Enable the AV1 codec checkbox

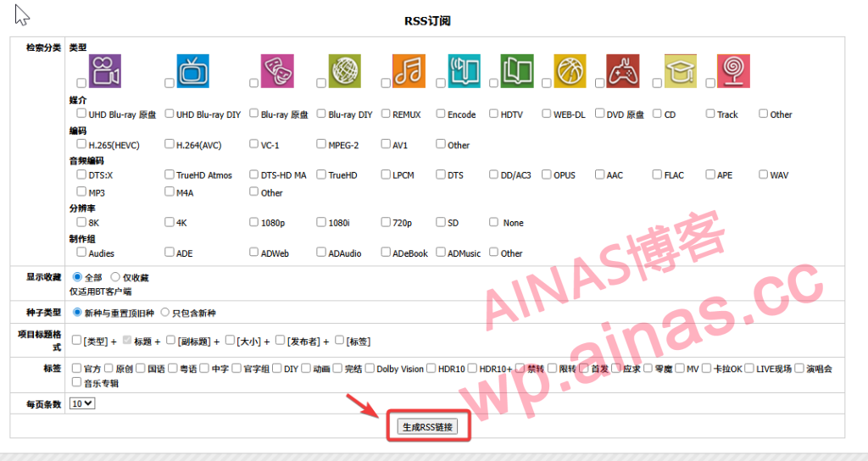(x=386, y=144)
